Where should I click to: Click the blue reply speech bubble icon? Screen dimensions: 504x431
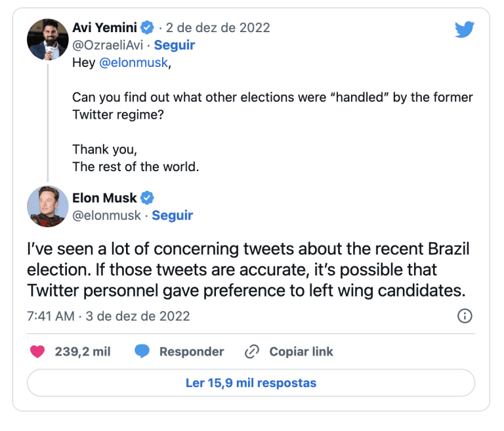point(142,352)
